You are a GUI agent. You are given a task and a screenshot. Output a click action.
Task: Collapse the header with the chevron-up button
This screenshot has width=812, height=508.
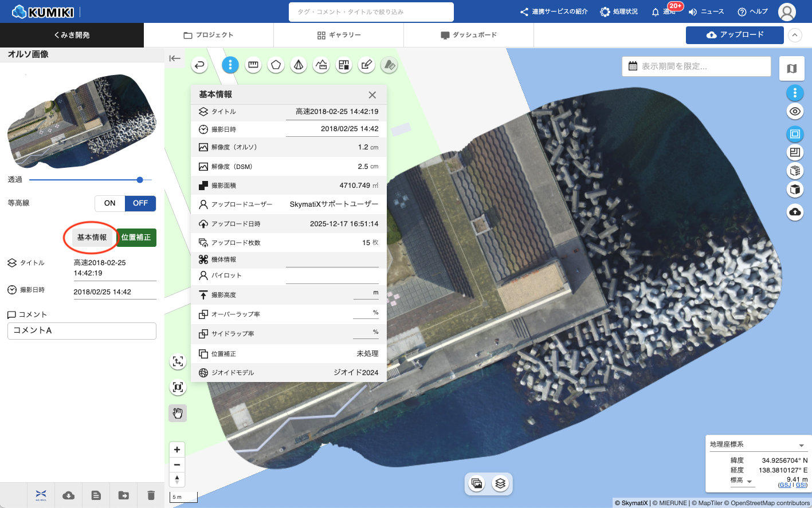tap(795, 35)
